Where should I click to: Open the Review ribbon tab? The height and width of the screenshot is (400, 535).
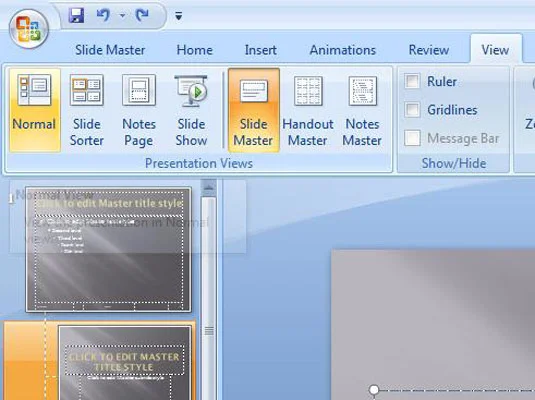(x=429, y=50)
